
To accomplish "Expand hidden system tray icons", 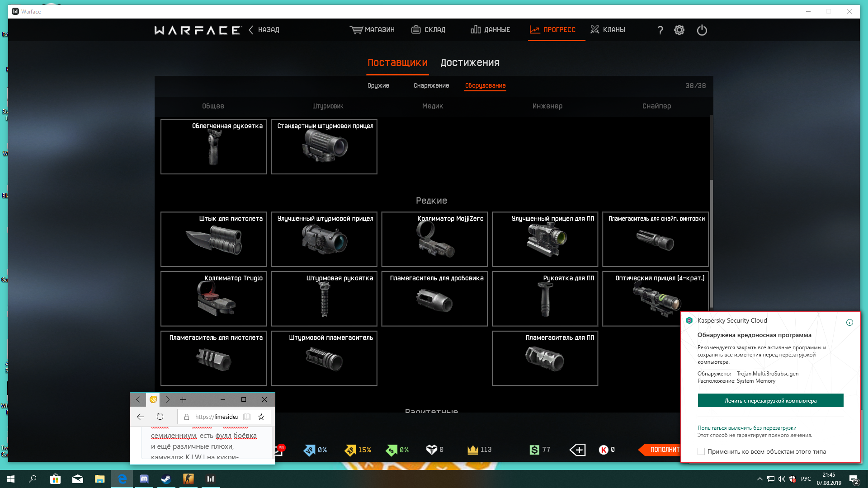I will click(759, 479).
